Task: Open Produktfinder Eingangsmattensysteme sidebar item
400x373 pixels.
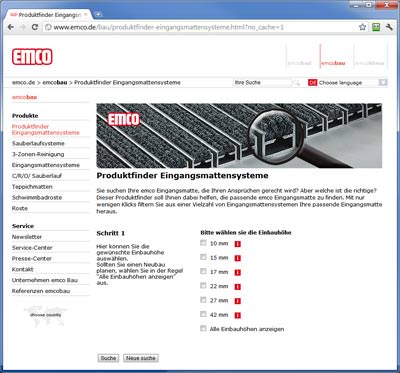Action: pos(46,130)
